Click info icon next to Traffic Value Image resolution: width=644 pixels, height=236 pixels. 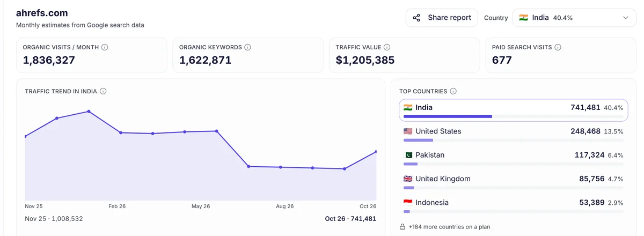387,47
